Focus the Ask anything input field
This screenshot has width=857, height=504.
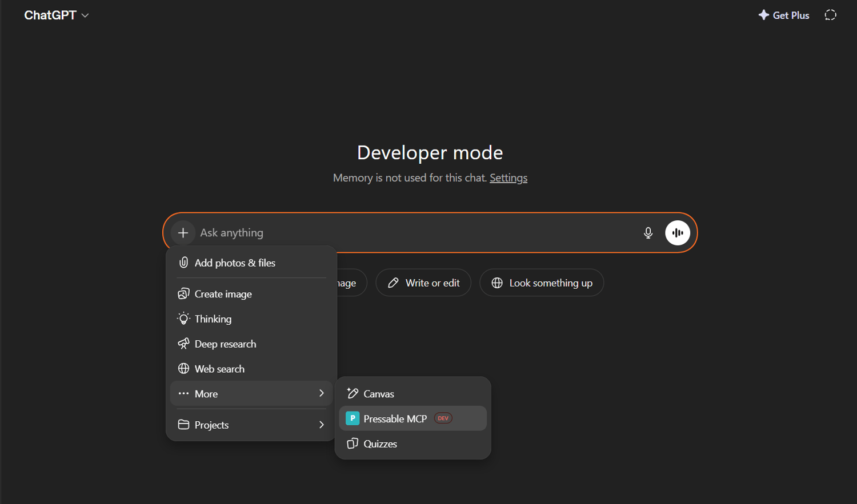[x=417, y=233]
